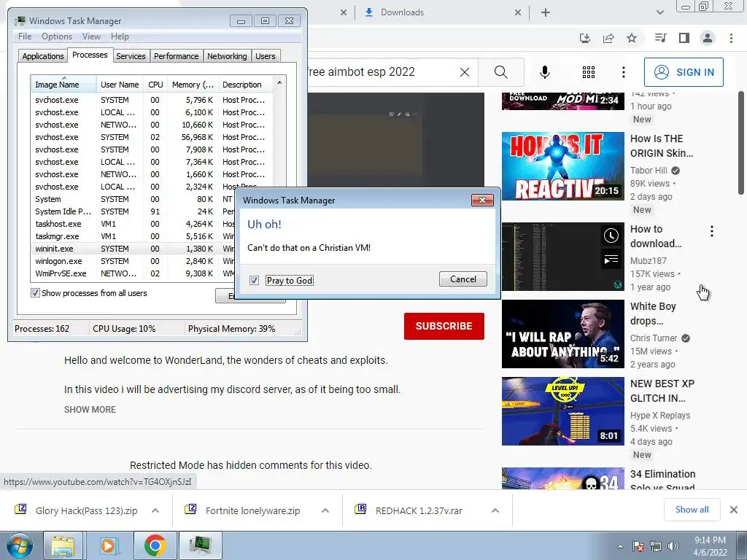This screenshot has width=747, height=560.
Task: Open Chrome tab search chevron
Action: pyautogui.click(x=659, y=13)
